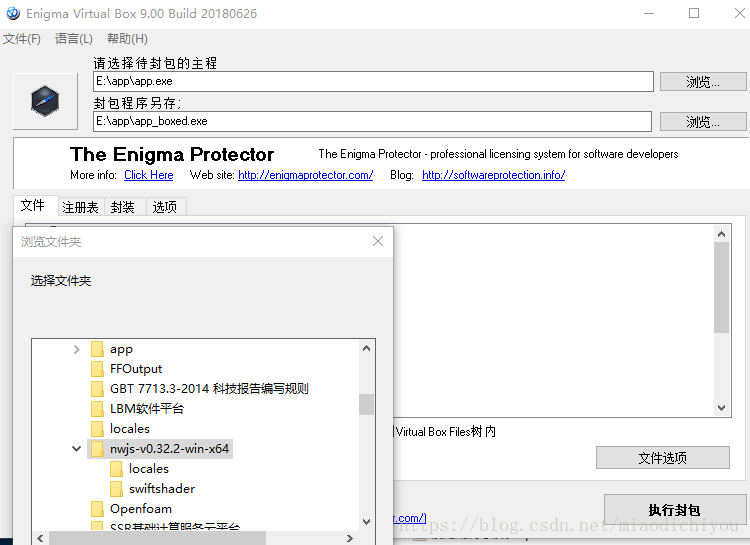Select the app folder icon in tree
This screenshot has height=545, width=750.
97,349
